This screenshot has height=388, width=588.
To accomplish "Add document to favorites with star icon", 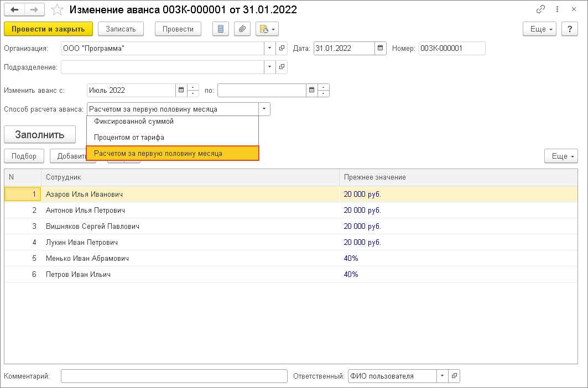I will (57, 9).
